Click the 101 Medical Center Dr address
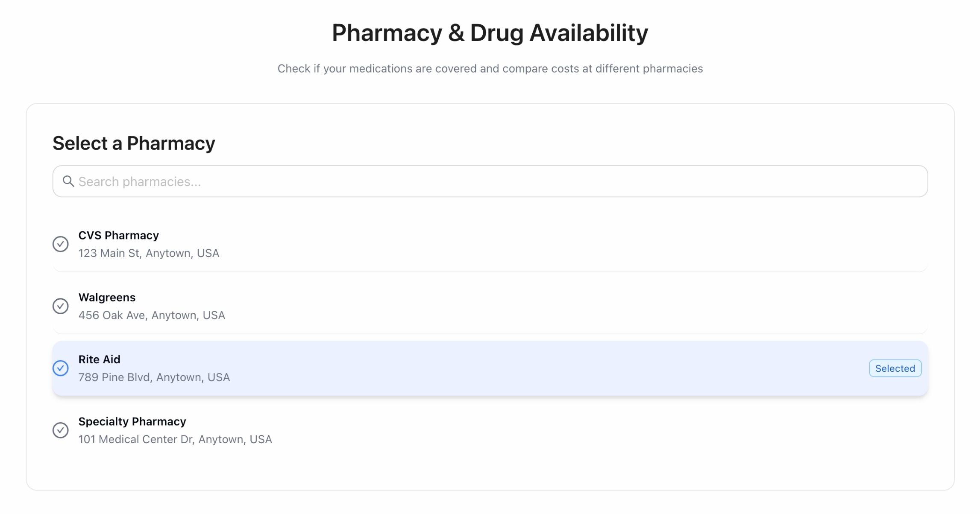Screen dimensions: 980x514 pyautogui.click(x=175, y=439)
